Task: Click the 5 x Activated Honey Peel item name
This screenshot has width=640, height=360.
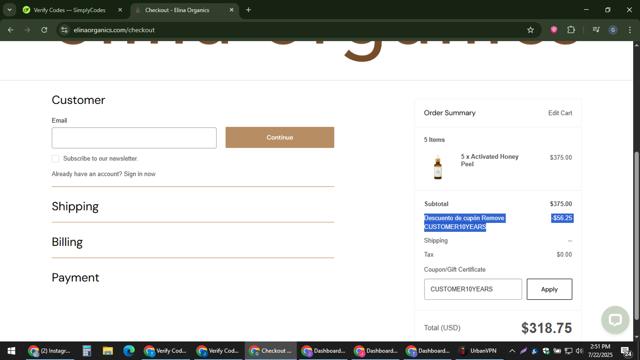Action: tap(490, 160)
